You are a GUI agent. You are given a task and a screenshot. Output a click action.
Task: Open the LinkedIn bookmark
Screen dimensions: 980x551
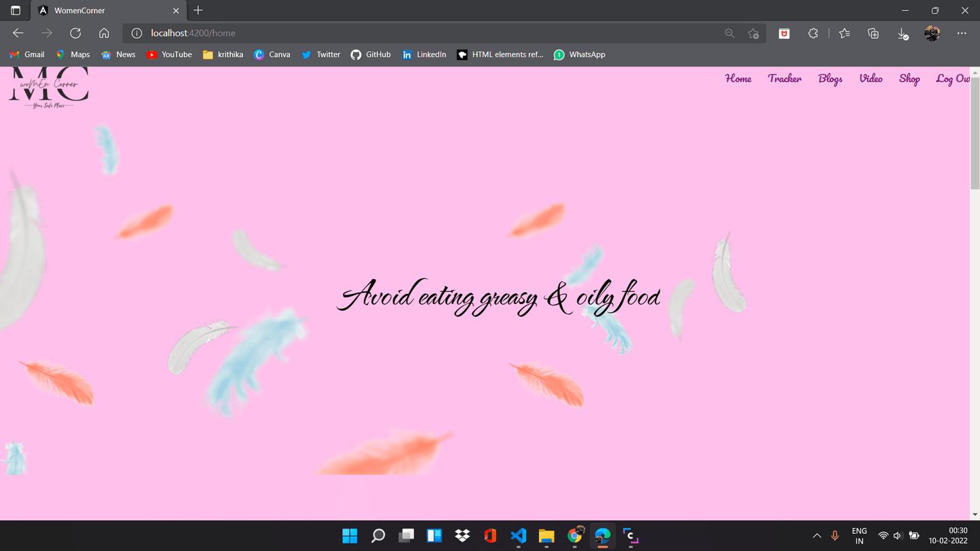[x=424, y=54]
